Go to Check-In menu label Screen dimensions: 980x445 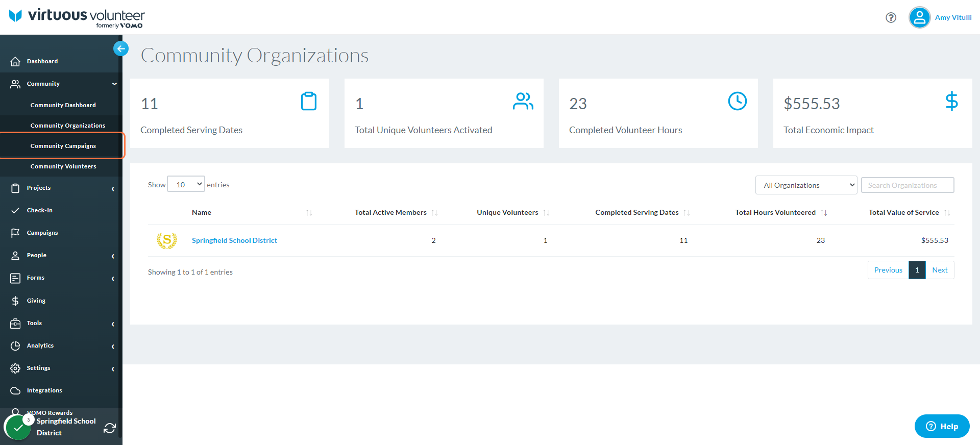coord(40,210)
